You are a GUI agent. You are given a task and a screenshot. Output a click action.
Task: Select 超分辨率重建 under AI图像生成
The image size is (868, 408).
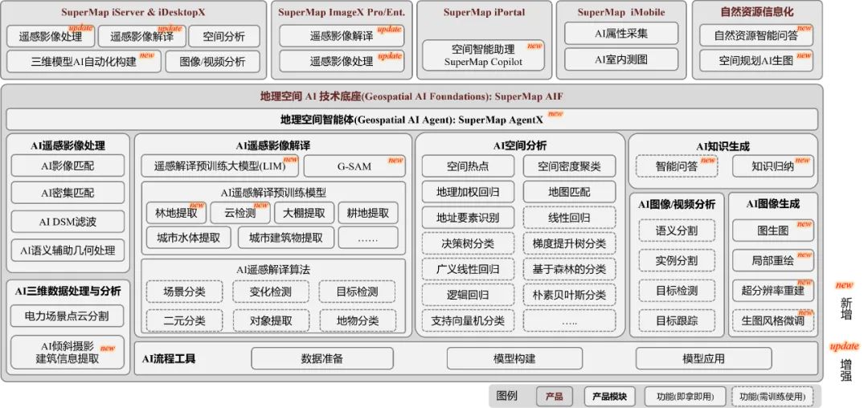(772, 290)
